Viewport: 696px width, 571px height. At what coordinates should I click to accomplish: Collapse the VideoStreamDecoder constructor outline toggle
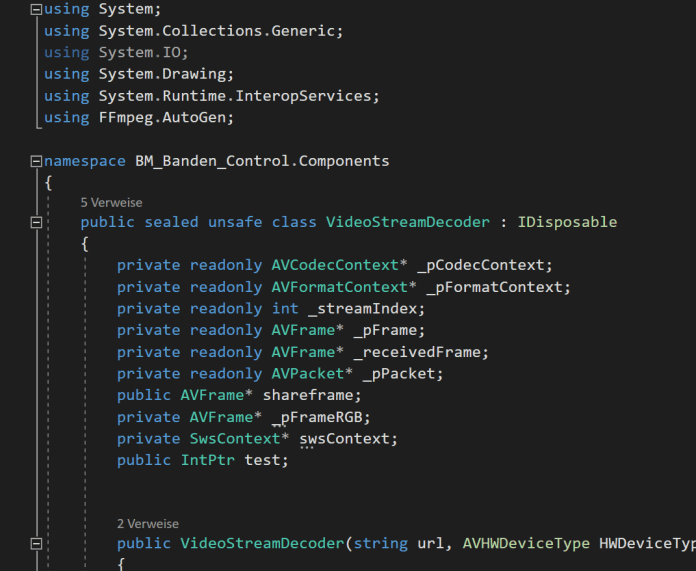(x=37, y=544)
